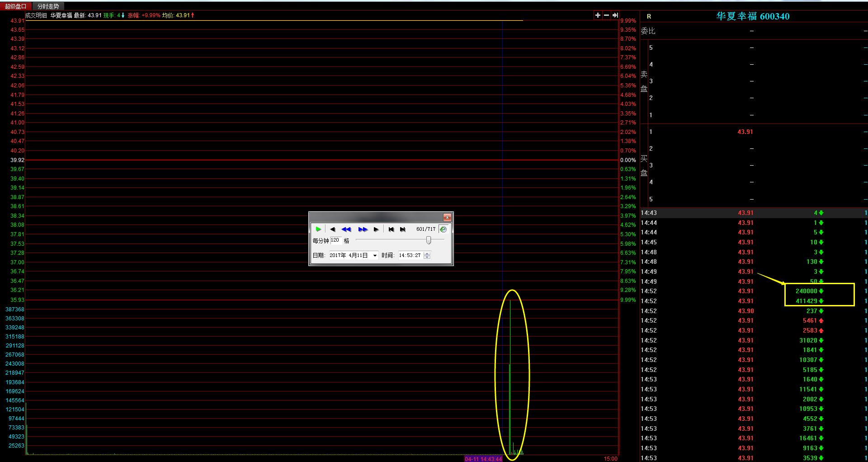The height and width of the screenshot is (462, 868).
Task: Increase replay time with the up spinner
Action: [x=427, y=253]
